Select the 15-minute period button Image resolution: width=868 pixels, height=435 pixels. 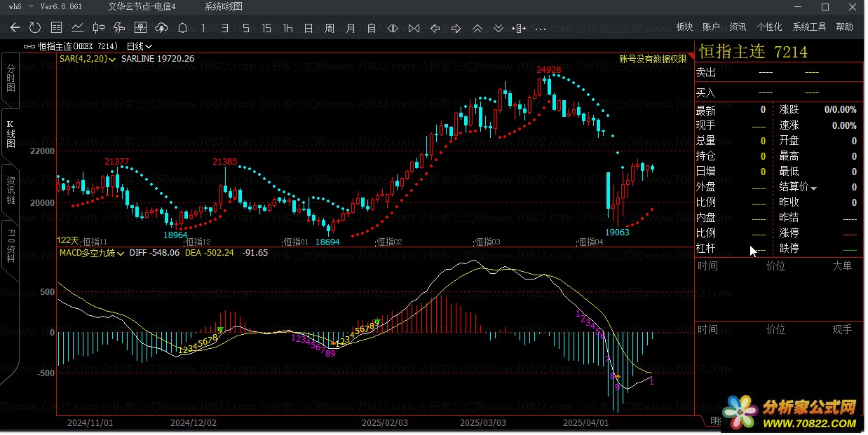[266, 28]
